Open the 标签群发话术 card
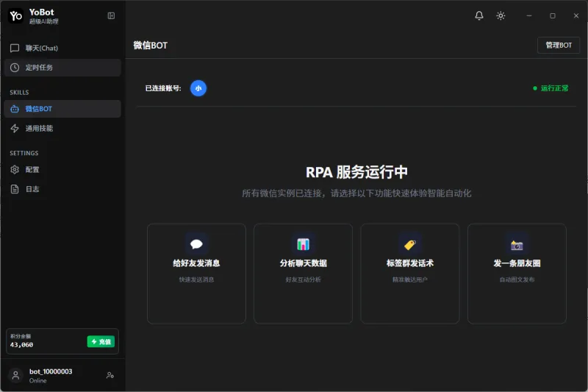This screenshot has height=392, width=588. 410,274
